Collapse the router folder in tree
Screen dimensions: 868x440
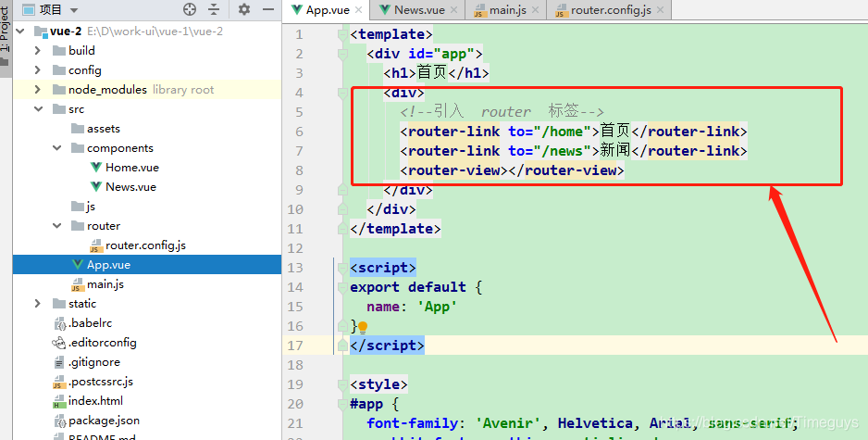(57, 225)
